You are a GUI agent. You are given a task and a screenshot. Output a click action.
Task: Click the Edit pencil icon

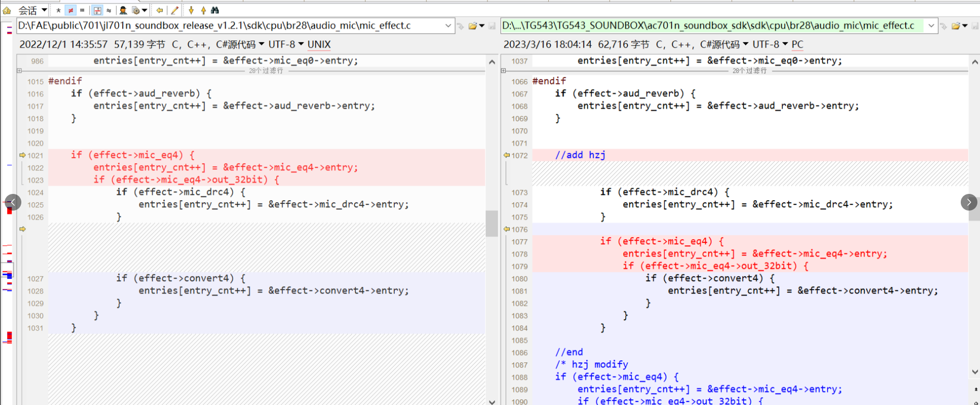(x=175, y=10)
